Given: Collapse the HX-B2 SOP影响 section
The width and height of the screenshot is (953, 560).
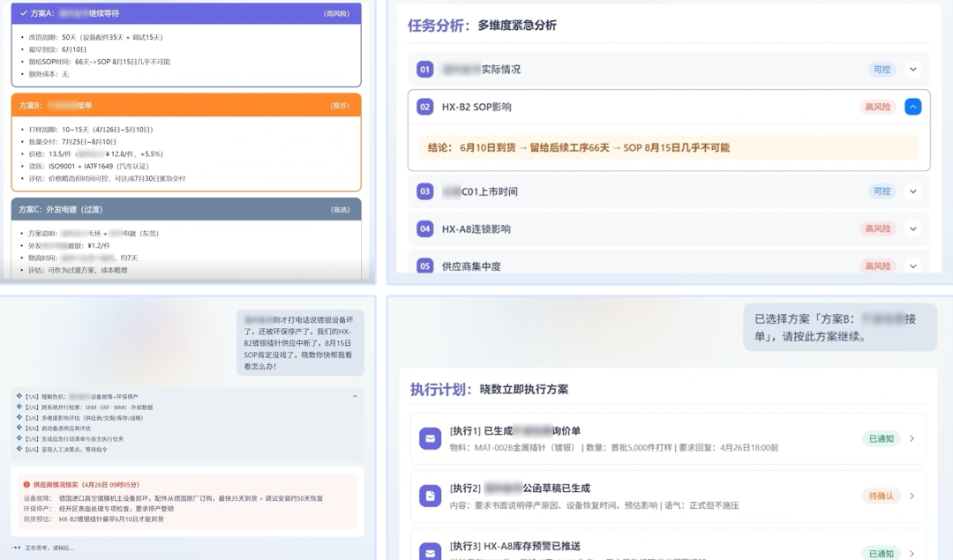Looking at the screenshot, I should 913,107.
